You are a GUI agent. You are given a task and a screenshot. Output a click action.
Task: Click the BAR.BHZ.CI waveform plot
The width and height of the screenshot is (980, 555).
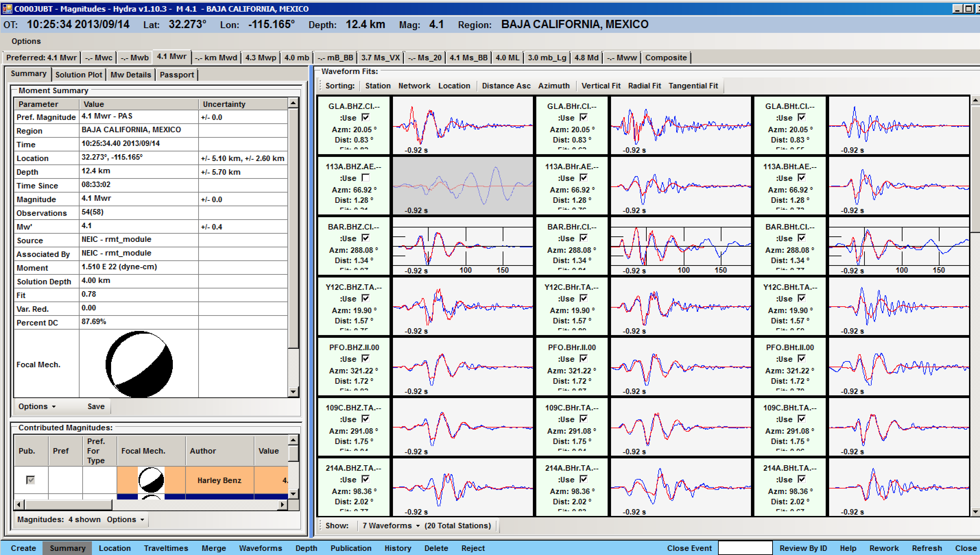pos(463,246)
